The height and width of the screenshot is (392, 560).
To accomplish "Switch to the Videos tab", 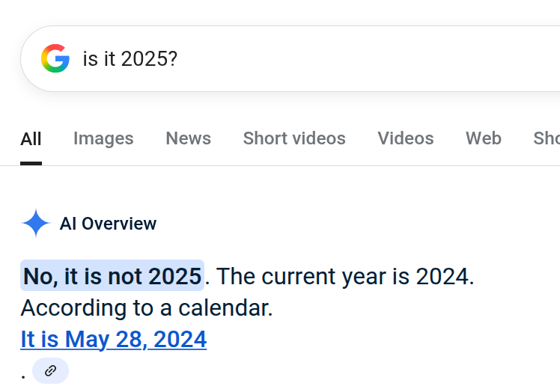I will pos(405,138).
